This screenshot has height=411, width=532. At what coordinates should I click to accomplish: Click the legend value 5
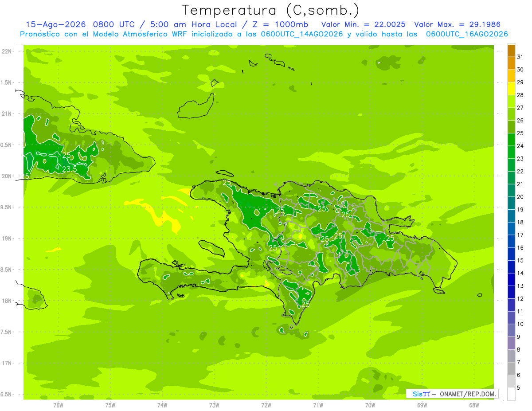[519, 388]
